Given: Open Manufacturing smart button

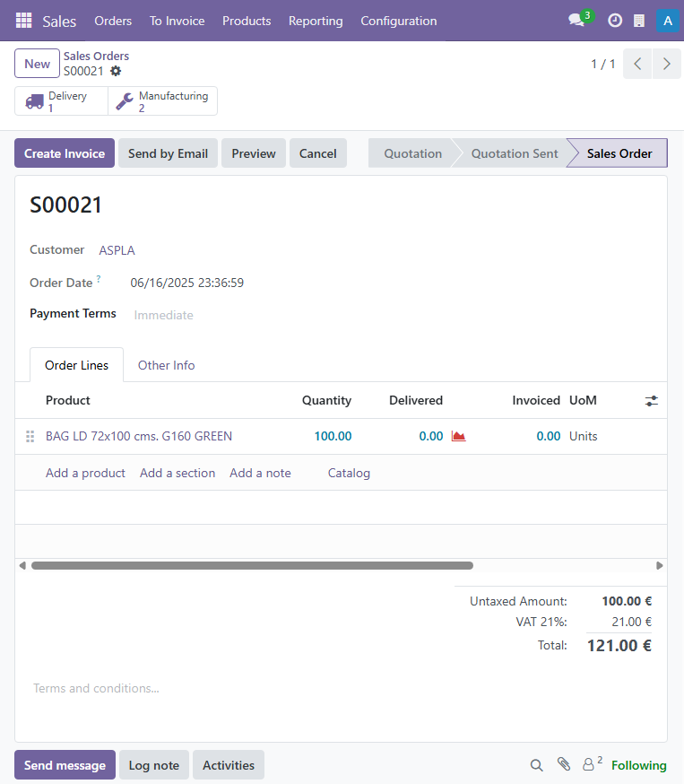Looking at the screenshot, I should 162,101.
